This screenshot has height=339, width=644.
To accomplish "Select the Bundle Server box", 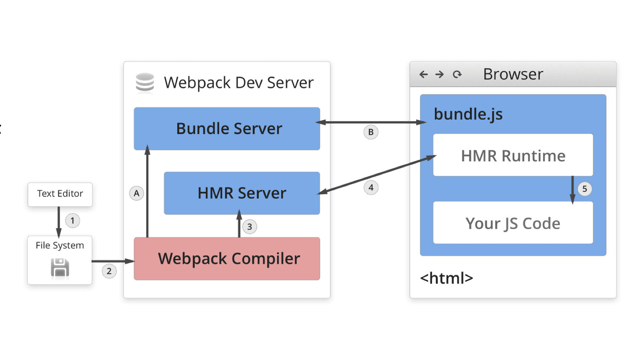I will [x=227, y=129].
